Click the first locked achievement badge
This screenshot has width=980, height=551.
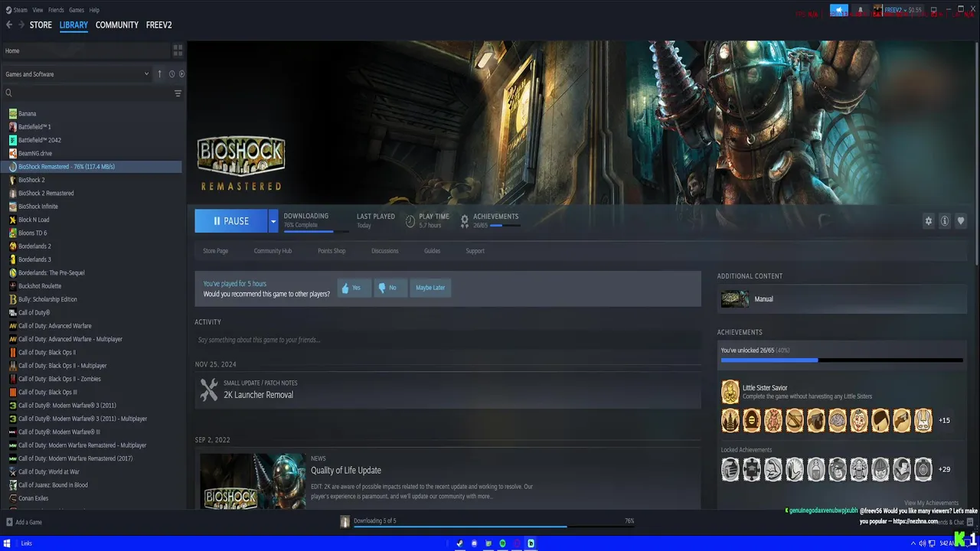click(x=730, y=469)
